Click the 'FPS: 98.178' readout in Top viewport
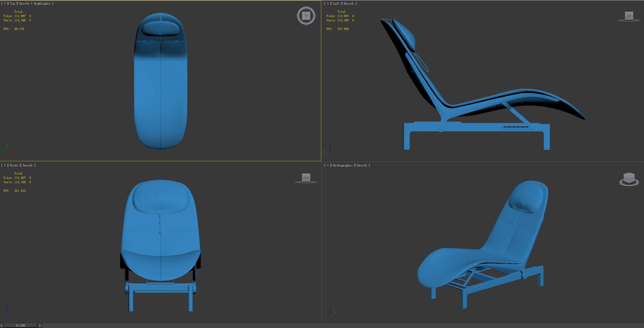644x328 pixels. pyautogui.click(x=14, y=29)
